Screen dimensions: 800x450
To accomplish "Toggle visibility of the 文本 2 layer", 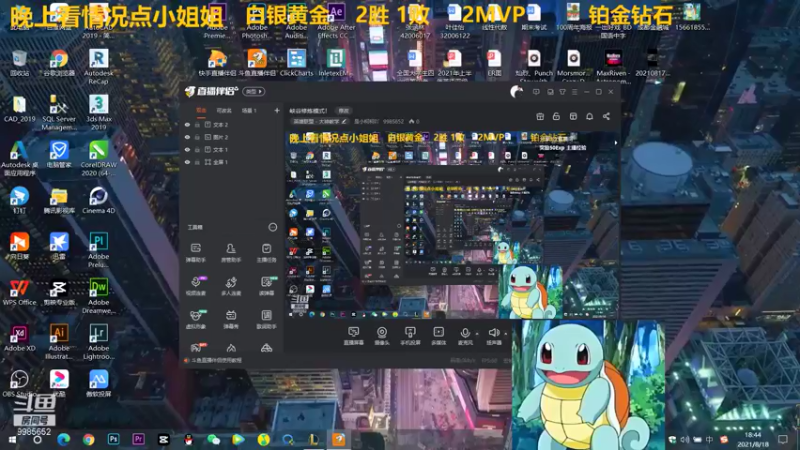I will 187,124.
